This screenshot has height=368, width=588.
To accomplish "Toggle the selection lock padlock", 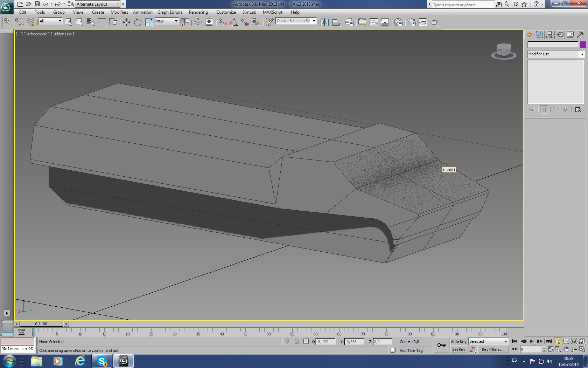I will [296, 342].
